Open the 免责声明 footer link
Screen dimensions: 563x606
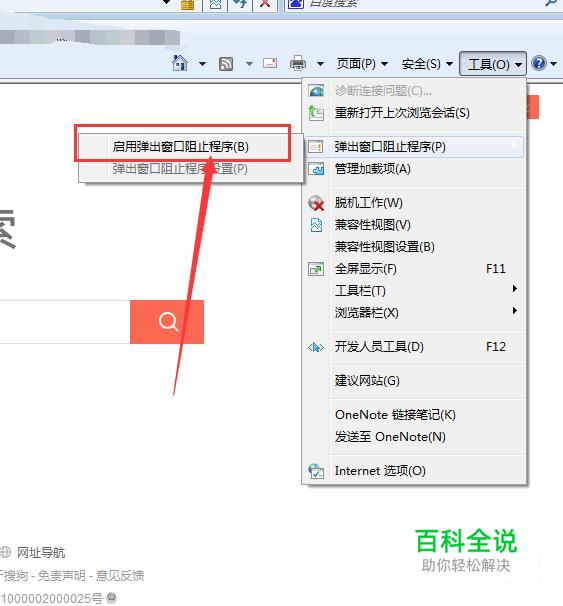(62, 575)
